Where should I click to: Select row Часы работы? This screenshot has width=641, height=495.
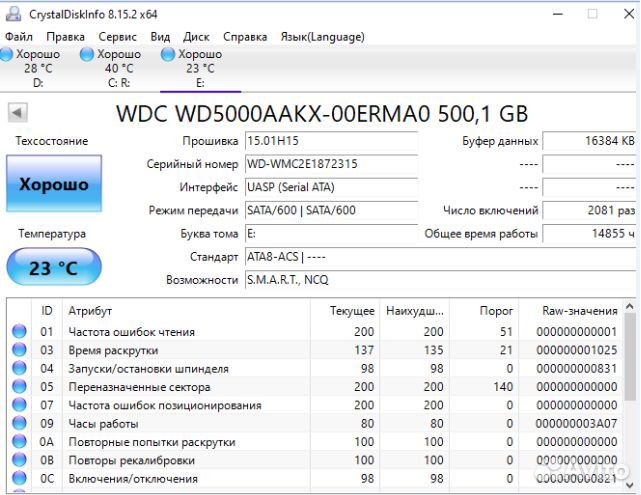coord(315,423)
